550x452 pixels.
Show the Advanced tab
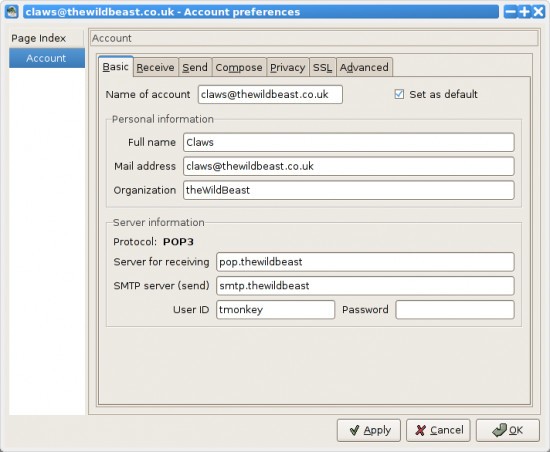364,67
